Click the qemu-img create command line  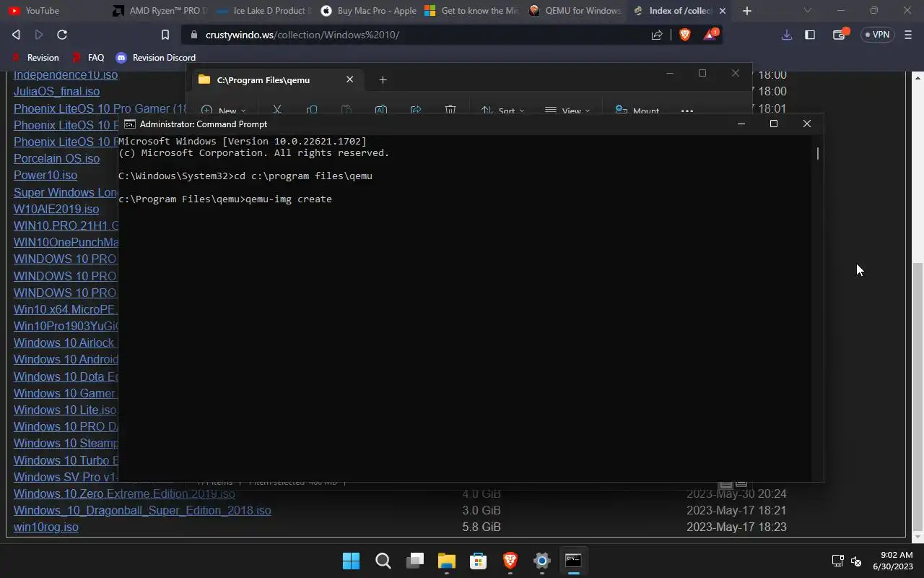225,199
